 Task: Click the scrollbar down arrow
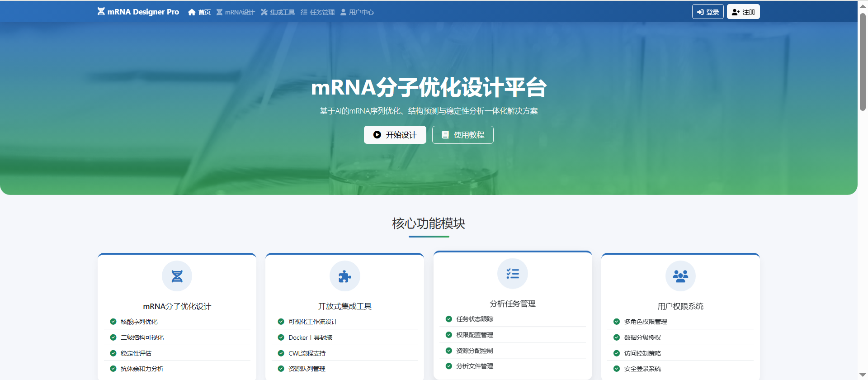click(863, 375)
